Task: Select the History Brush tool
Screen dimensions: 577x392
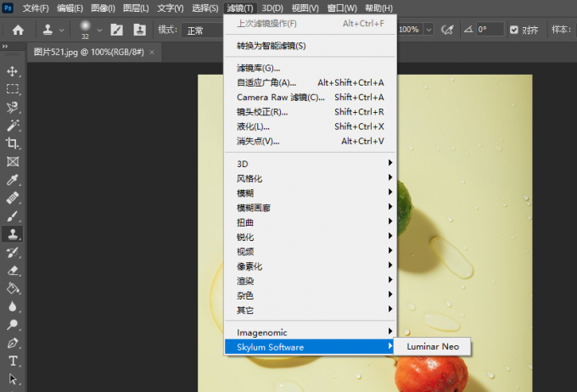Action: (13, 253)
